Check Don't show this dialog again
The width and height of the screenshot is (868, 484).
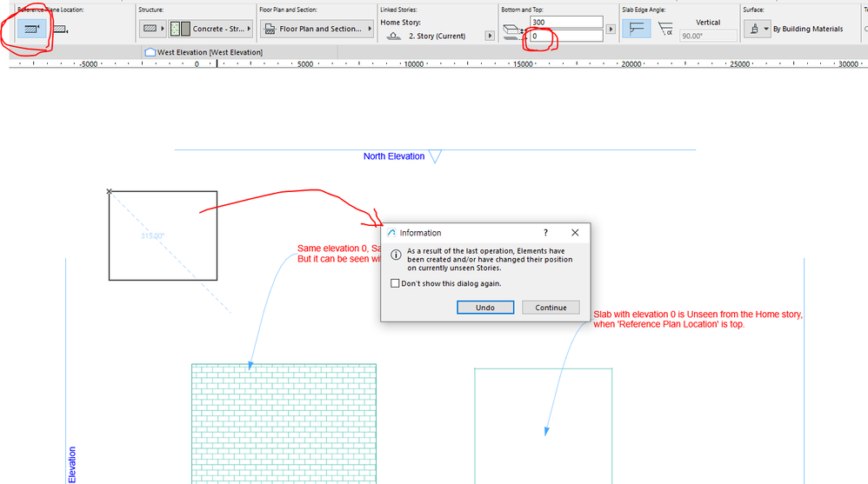[x=395, y=283]
